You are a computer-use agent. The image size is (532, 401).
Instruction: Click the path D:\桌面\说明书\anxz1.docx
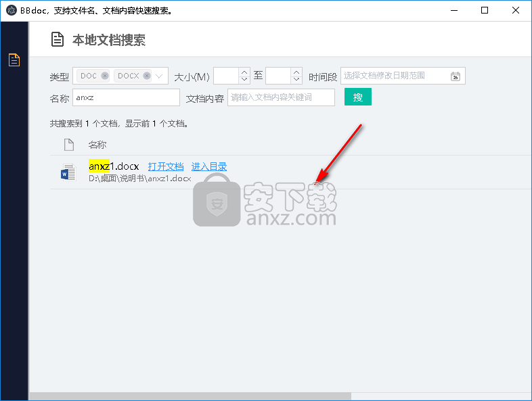pos(140,179)
